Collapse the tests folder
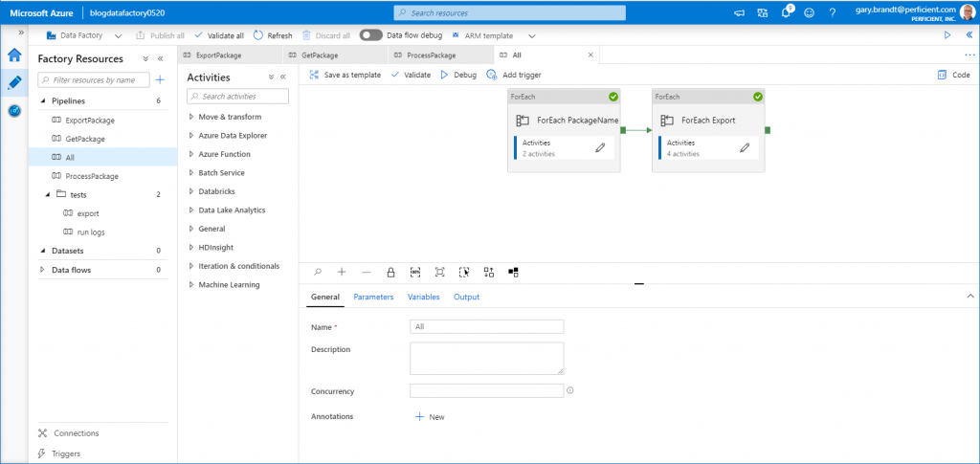The width and height of the screenshot is (980, 464). tap(48, 194)
